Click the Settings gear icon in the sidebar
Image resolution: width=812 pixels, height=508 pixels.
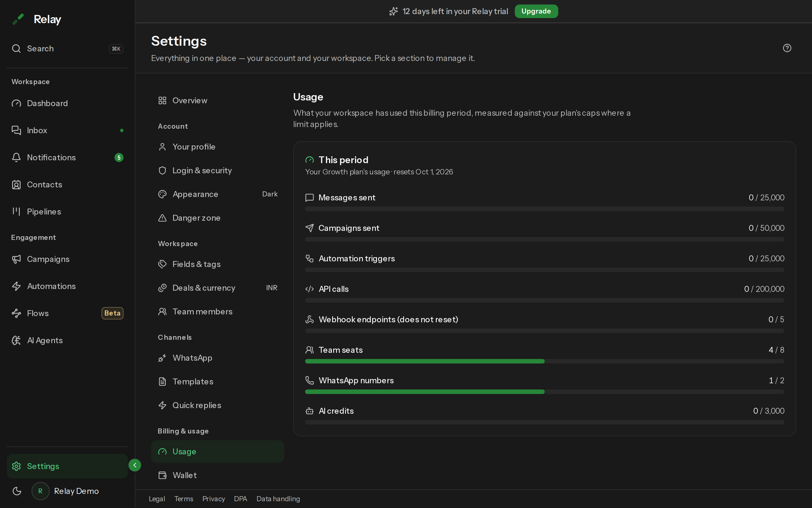[x=16, y=466]
